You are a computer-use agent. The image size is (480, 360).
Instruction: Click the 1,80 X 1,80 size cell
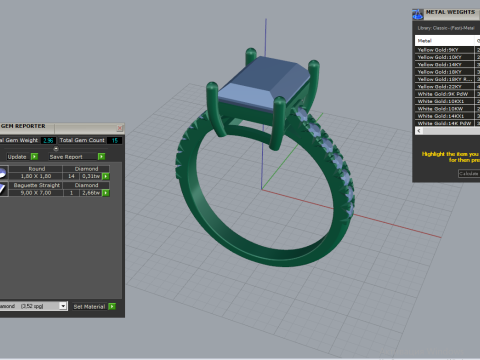coord(36,176)
